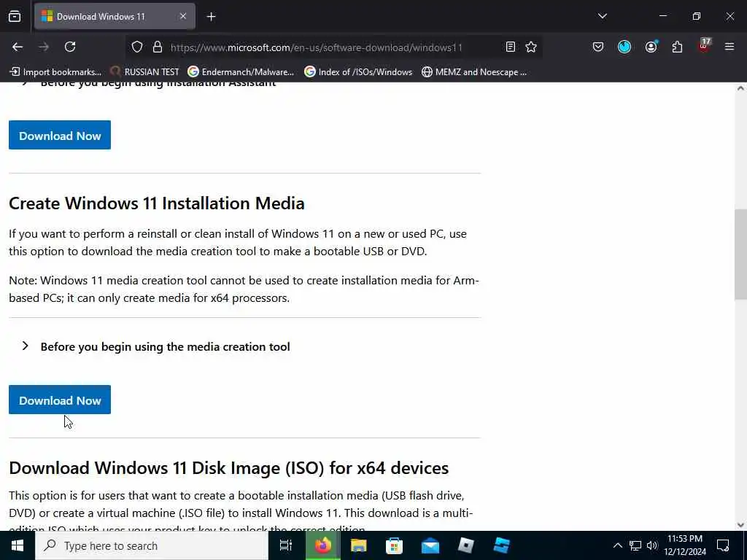Open the Pocket save icon
The height and width of the screenshot is (560, 747).
[598, 47]
